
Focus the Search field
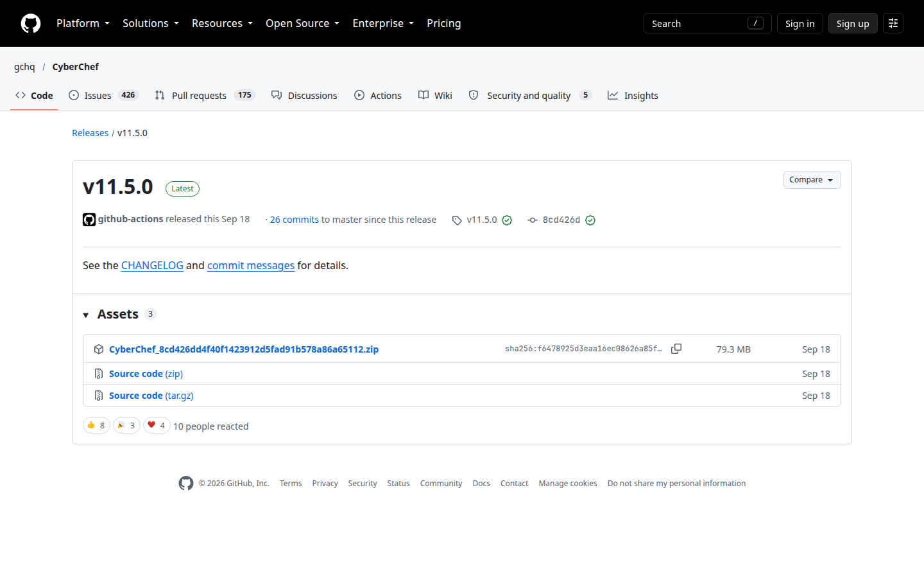pyautogui.click(x=707, y=23)
